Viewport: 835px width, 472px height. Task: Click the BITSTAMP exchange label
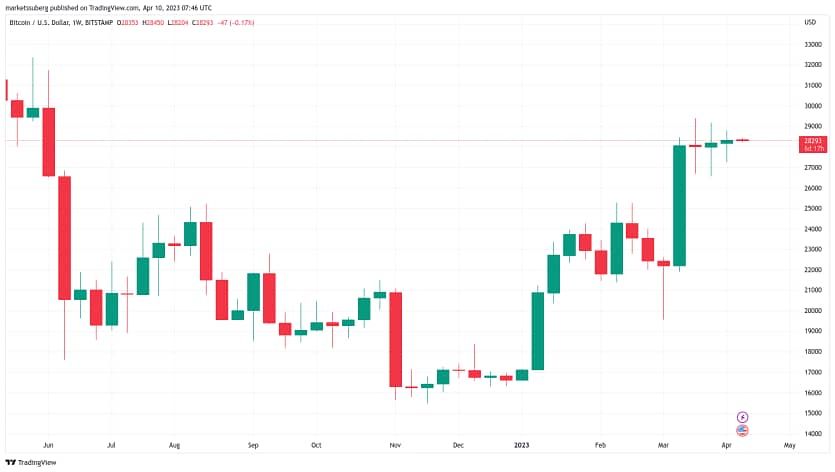[x=99, y=23]
